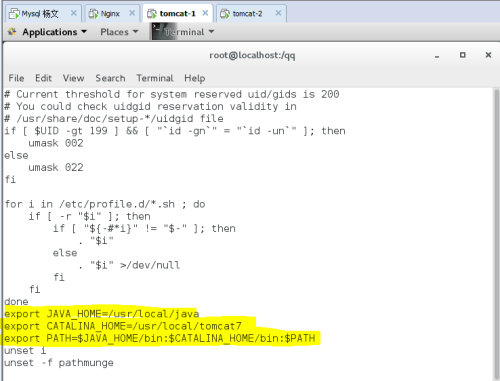
Task: Click the 'umask 002' line
Action: (x=56, y=143)
